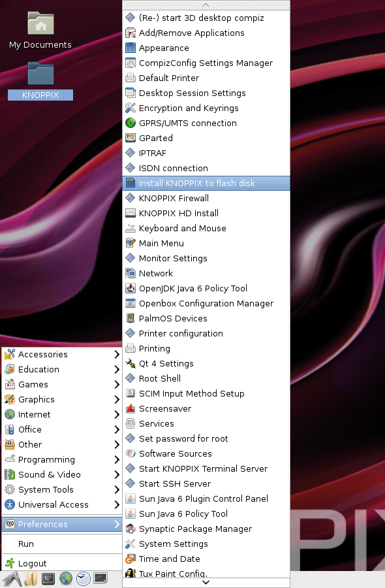Click the CompizConfig Settings Manager icon
The height and width of the screenshot is (588, 385).
(131, 63)
